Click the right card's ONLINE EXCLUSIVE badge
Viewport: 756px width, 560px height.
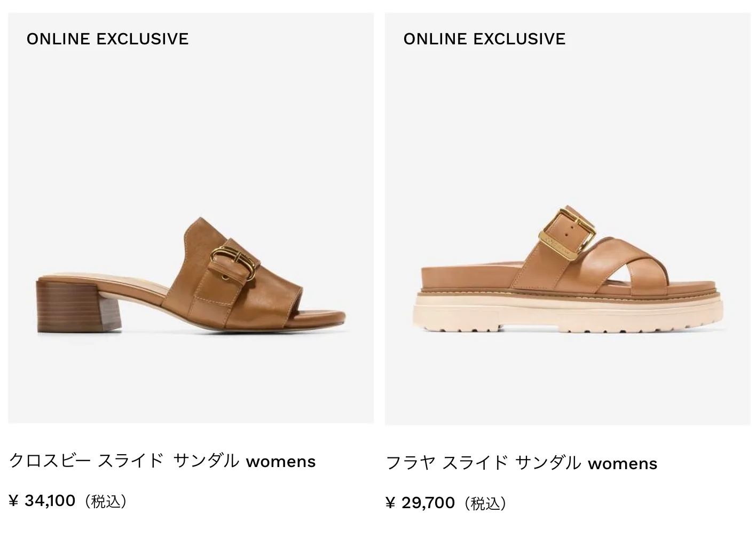pos(484,39)
